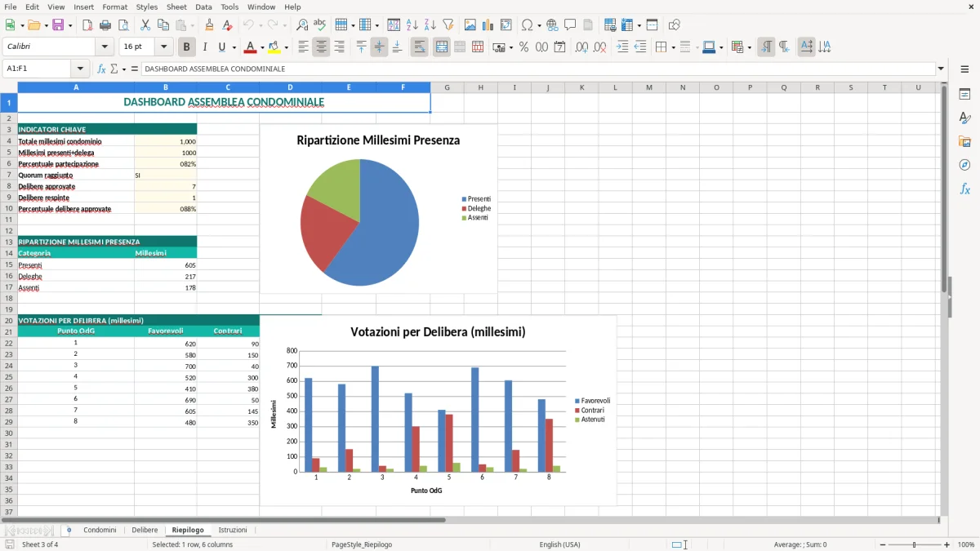Screen dimensions: 980x551
Task: Open the Sheet menu
Action: [176, 7]
